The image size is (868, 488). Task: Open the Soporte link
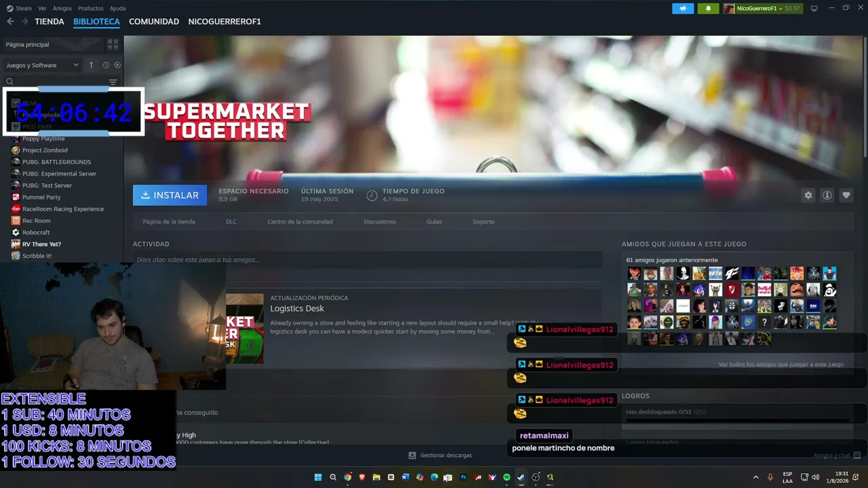(x=484, y=222)
